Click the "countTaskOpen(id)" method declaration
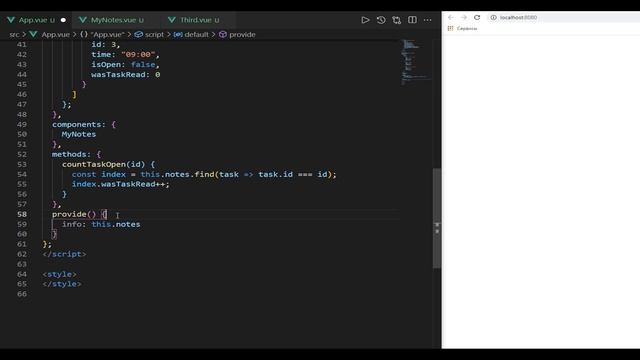The image size is (640, 360). pyautogui.click(x=103, y=164)
